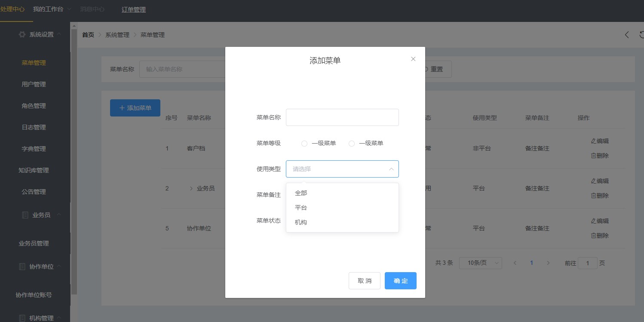The height and width of the screenshot is (322, 644).
Task: Open 菜单管理 in sidebar
Action: click(x=34, y=63)
